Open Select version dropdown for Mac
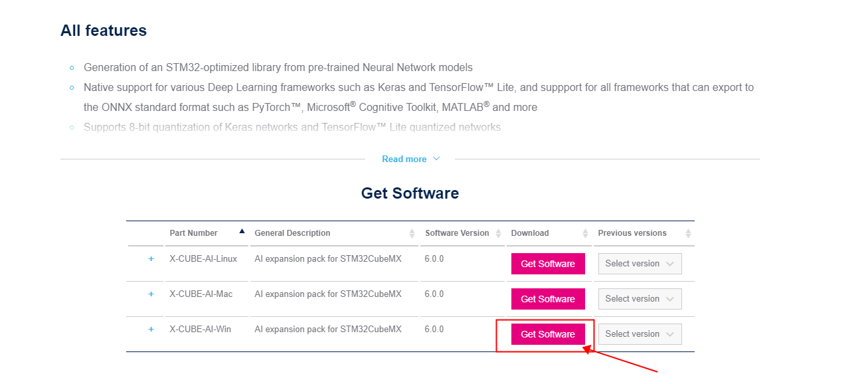868x384 pixels. click(x=640, y=299)
